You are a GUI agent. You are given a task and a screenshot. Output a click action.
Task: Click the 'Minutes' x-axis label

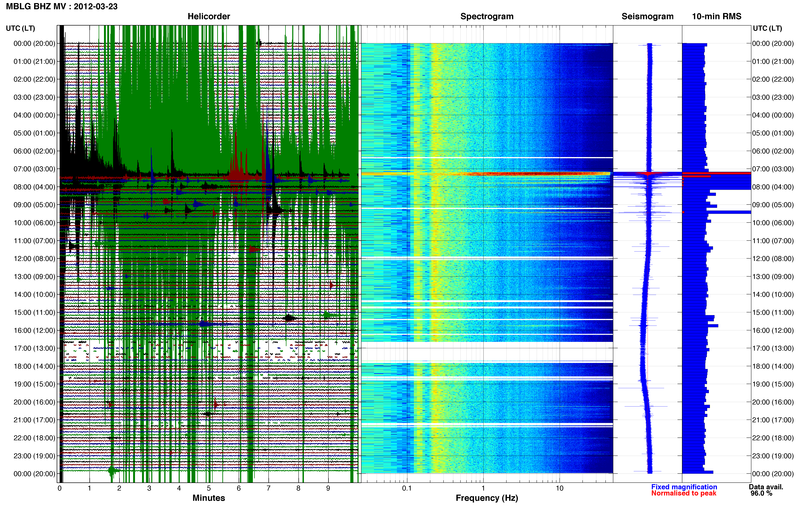[208, 498]
